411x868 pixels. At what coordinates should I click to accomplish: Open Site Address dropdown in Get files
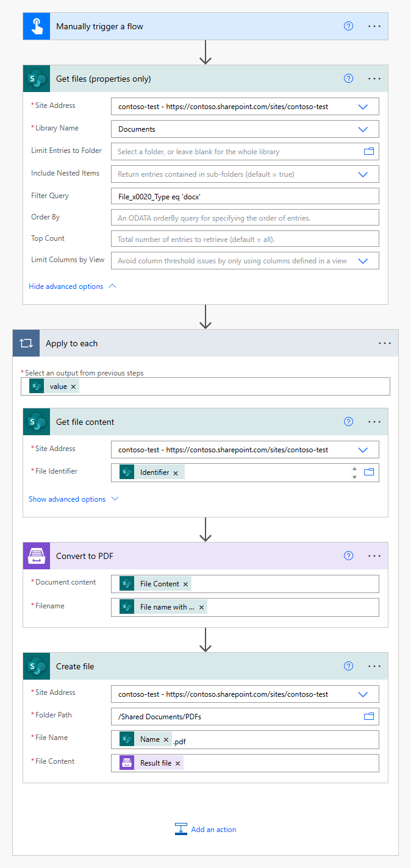pyautogui.click(x=363, y=107)
